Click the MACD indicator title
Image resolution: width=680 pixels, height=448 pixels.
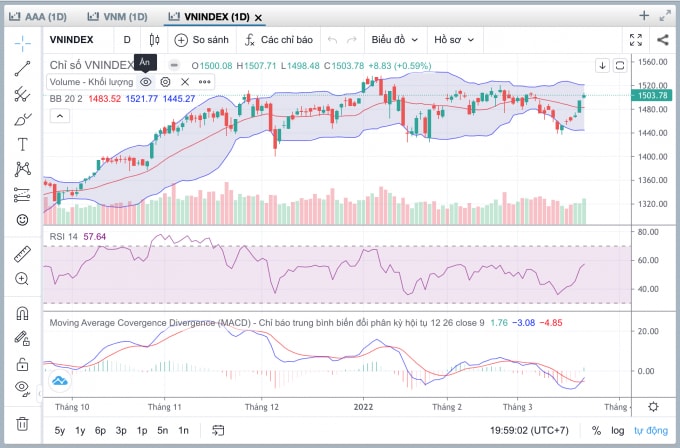pyautogui.click(x=267, y=323)
